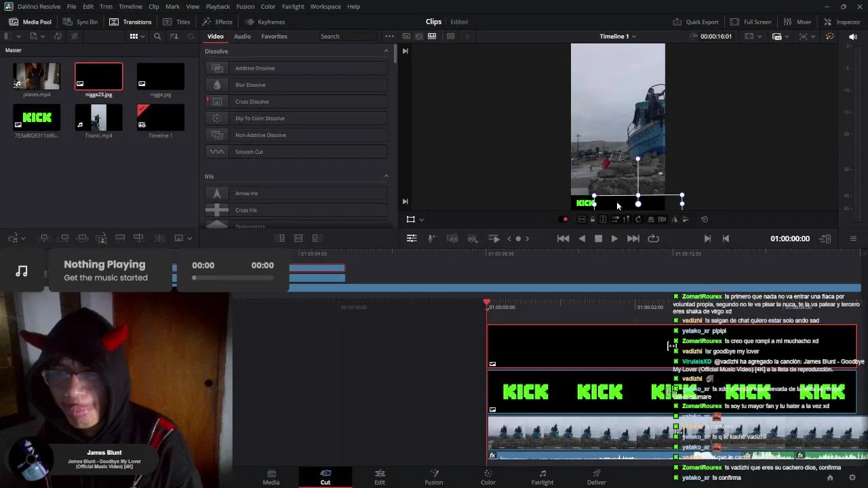Image resolution: width=868 pixels, height=488 pixels.
Task: Select Dip To Color Dissolve transition
Action: pyautogui.click(x=296, y=118)
